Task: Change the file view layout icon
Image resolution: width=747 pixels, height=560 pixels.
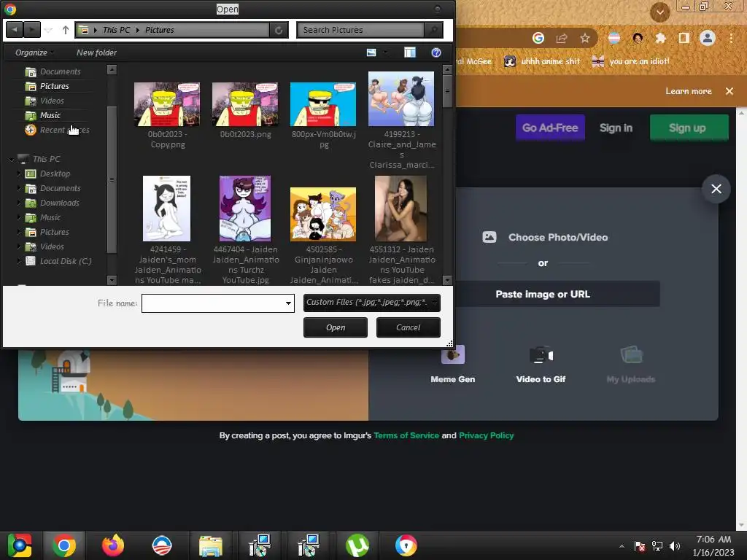Action: click(x=371, y=52)
